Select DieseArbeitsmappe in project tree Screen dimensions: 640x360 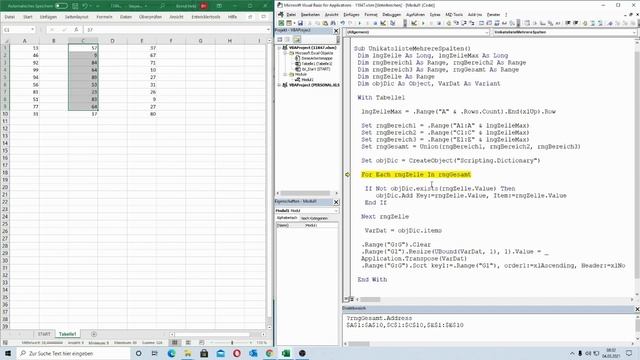(317, 58)
